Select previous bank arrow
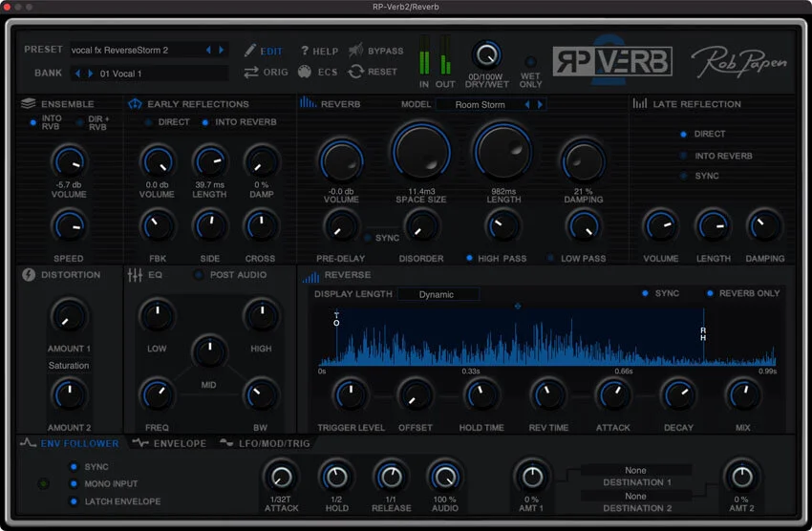Screen dimensions: 812x531 click(x=77, y=74)
